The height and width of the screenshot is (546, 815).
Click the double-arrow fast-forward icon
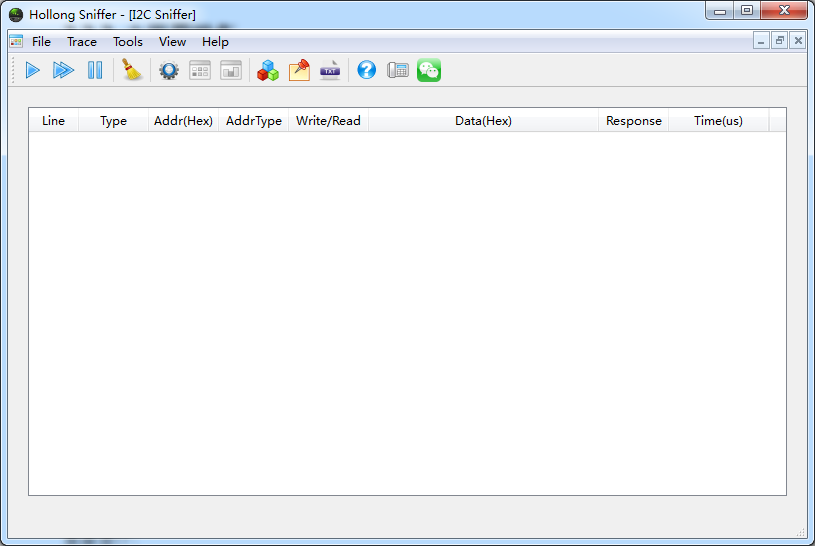(63, 70)
